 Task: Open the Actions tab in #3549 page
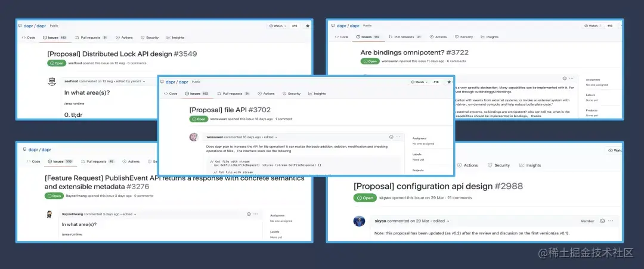pos(125,38)
